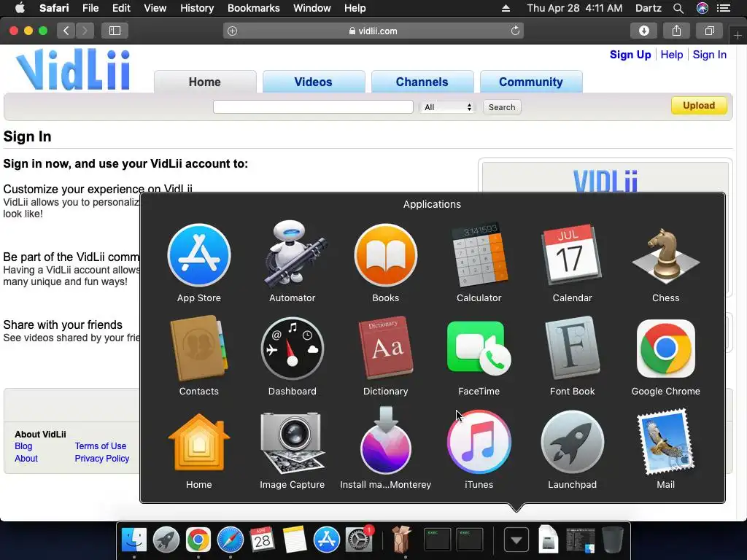Screen dimensions: 747x560
Task: Switch to the Home tab
Action: 205,82
